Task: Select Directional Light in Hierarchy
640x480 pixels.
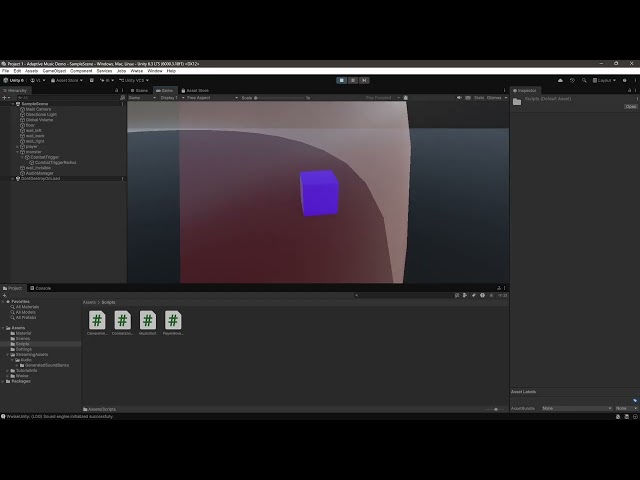Action: [x=41, y=115]
